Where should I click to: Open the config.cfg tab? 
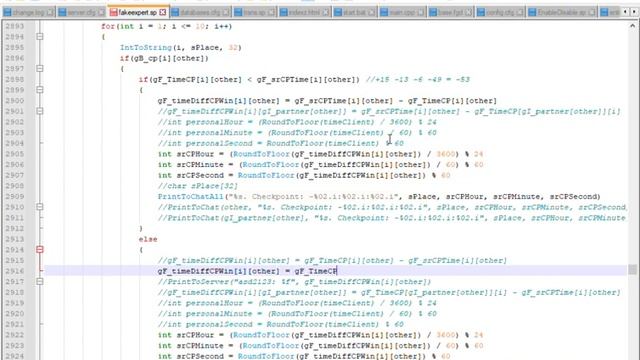(x=500, y=12)
